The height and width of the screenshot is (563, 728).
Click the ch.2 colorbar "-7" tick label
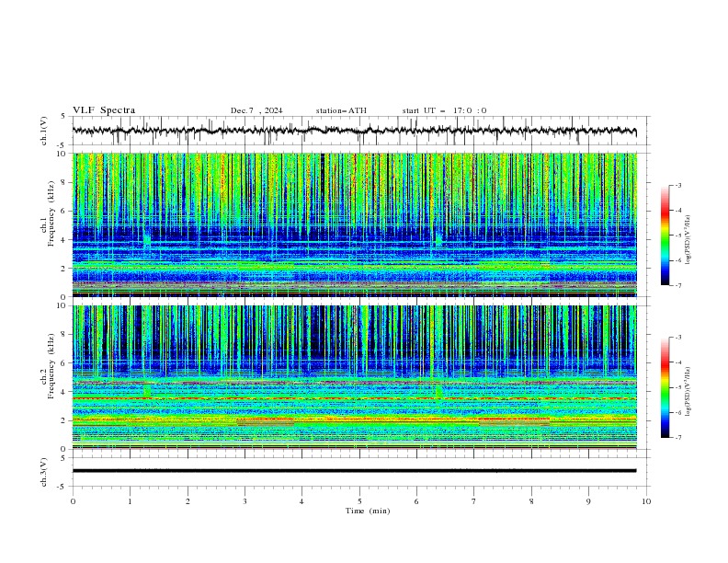point(678,438)
